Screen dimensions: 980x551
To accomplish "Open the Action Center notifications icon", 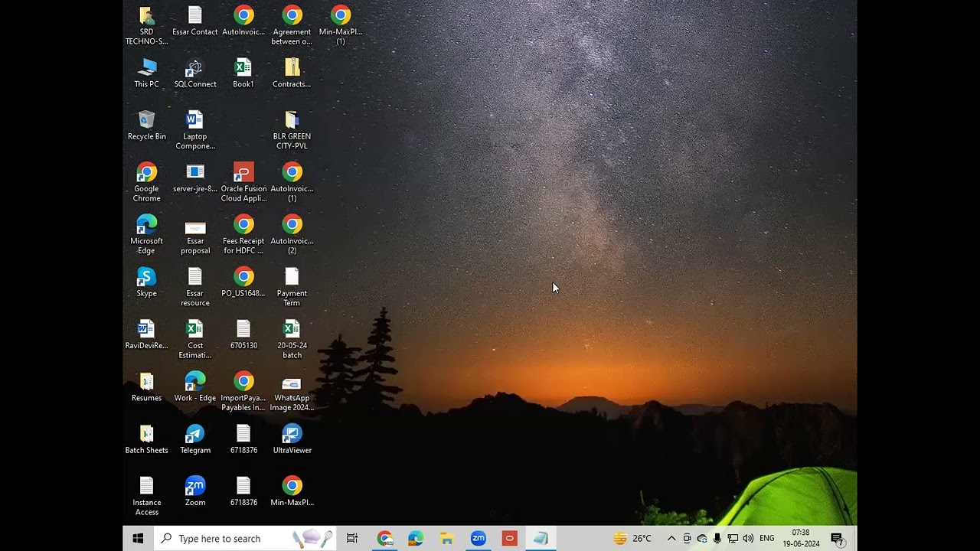I will coord(838,539).
